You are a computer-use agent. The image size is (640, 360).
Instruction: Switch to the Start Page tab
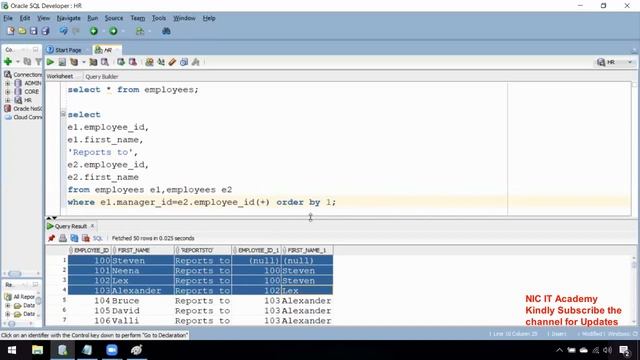(x=64, y=50)
